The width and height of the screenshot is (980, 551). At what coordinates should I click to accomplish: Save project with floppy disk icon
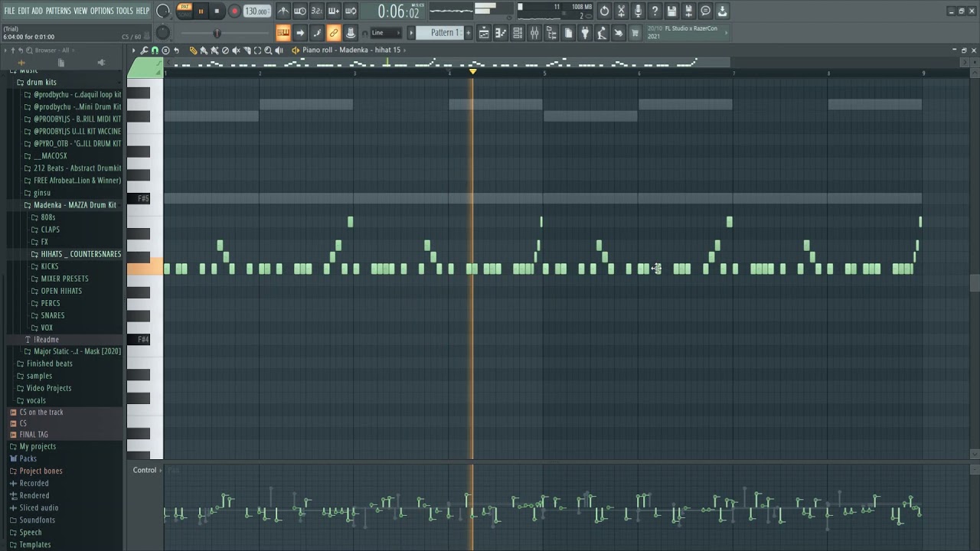click(671, 11)
